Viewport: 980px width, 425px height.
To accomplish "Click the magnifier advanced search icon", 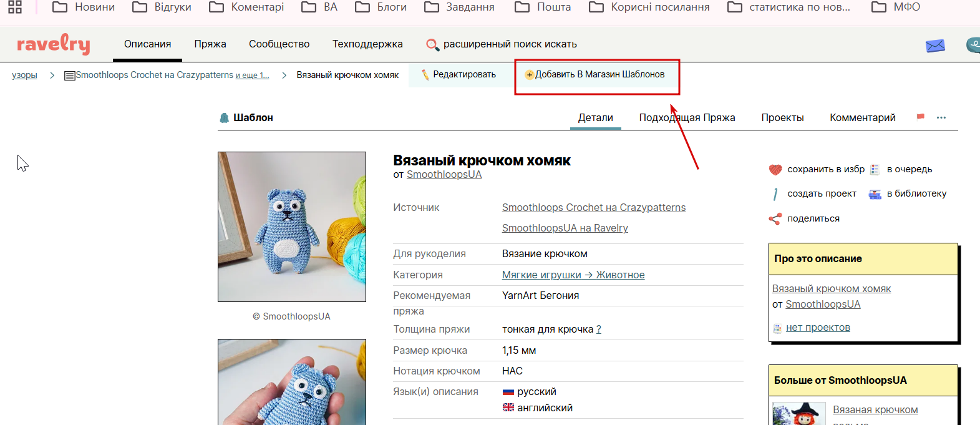I will coord(432,45).
